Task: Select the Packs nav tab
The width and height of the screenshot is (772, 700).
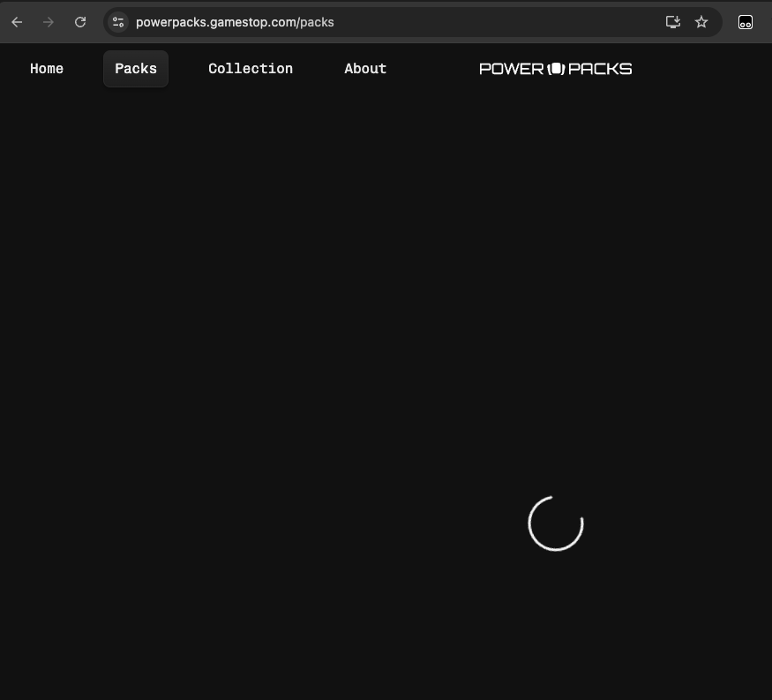Action: [x=136, y=69]
